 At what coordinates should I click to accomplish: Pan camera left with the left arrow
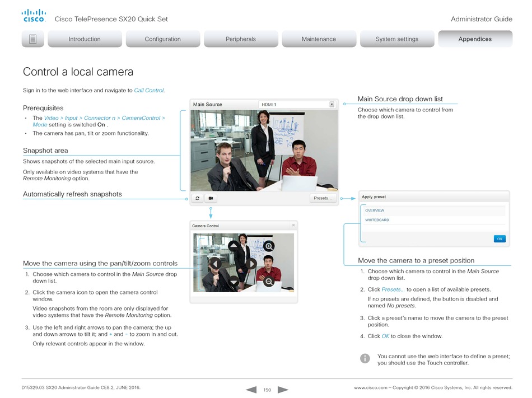[215, 264]
